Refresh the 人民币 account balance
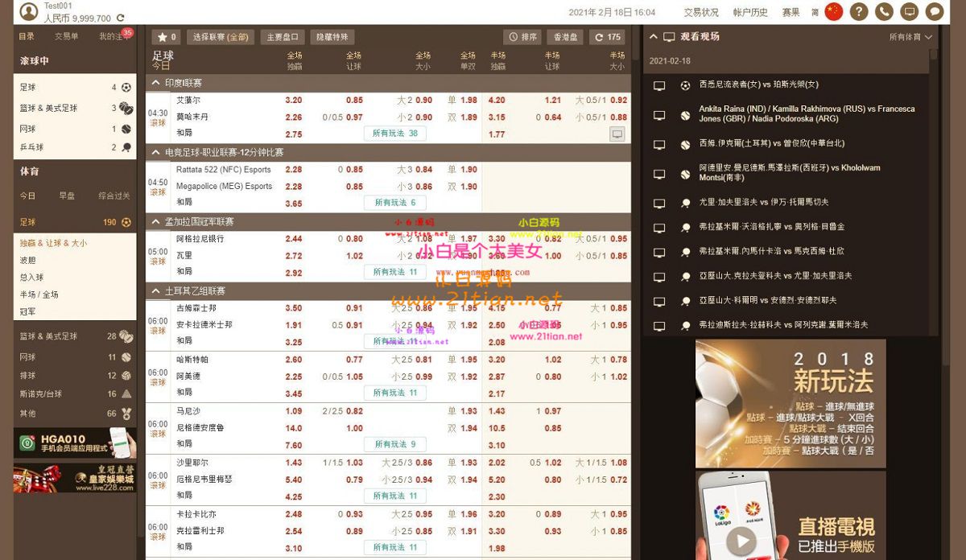 coord(121,18)
